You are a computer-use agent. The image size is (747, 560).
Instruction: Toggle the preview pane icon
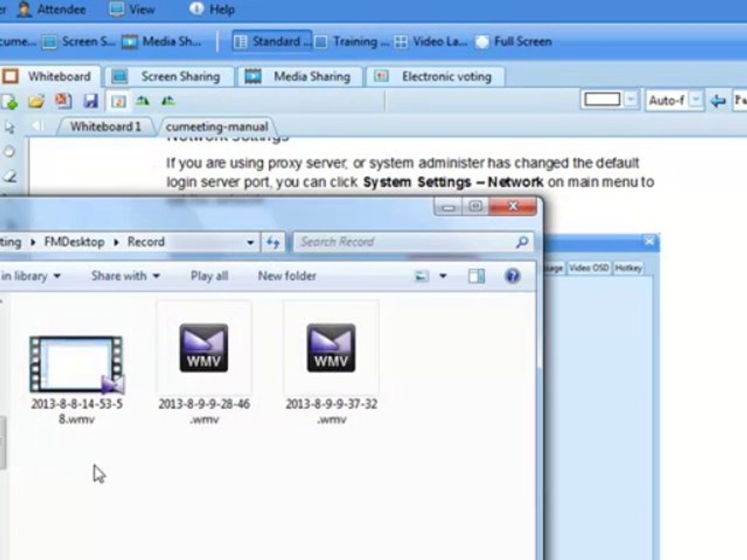coord(476,276)
